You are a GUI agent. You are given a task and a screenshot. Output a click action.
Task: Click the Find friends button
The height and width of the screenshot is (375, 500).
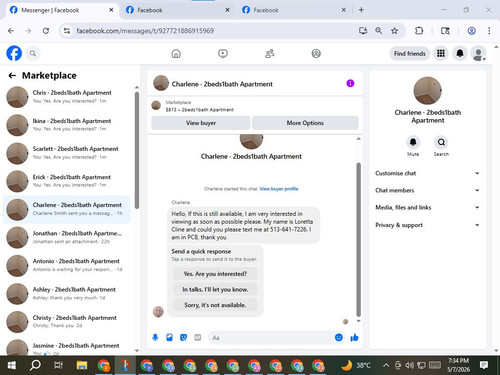pyautogui.click(x=410, y=53)
